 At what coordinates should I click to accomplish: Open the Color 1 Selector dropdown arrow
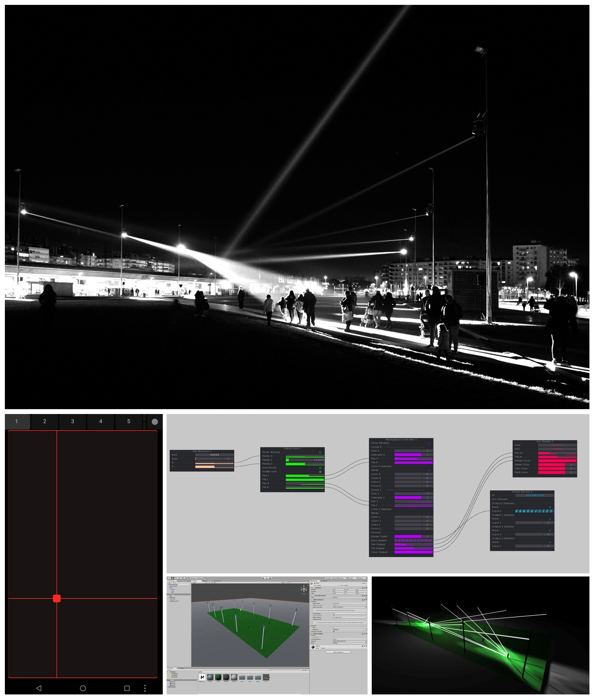[x=429, y=513]
